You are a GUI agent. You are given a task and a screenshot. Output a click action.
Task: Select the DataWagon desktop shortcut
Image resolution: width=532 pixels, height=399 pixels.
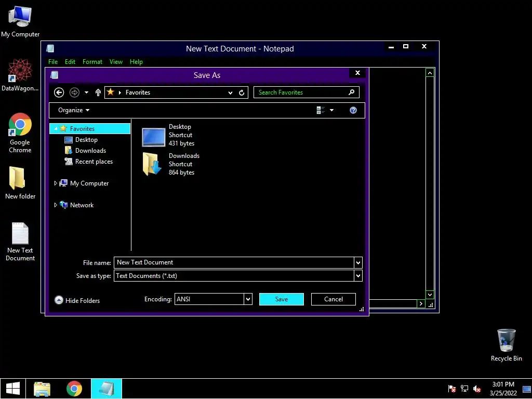(20, 75)
